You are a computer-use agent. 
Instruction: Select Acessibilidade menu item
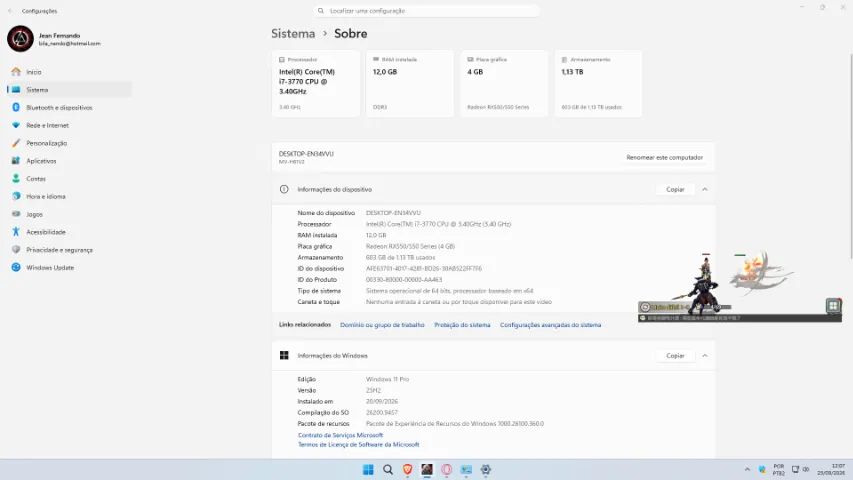coord(70,232)
